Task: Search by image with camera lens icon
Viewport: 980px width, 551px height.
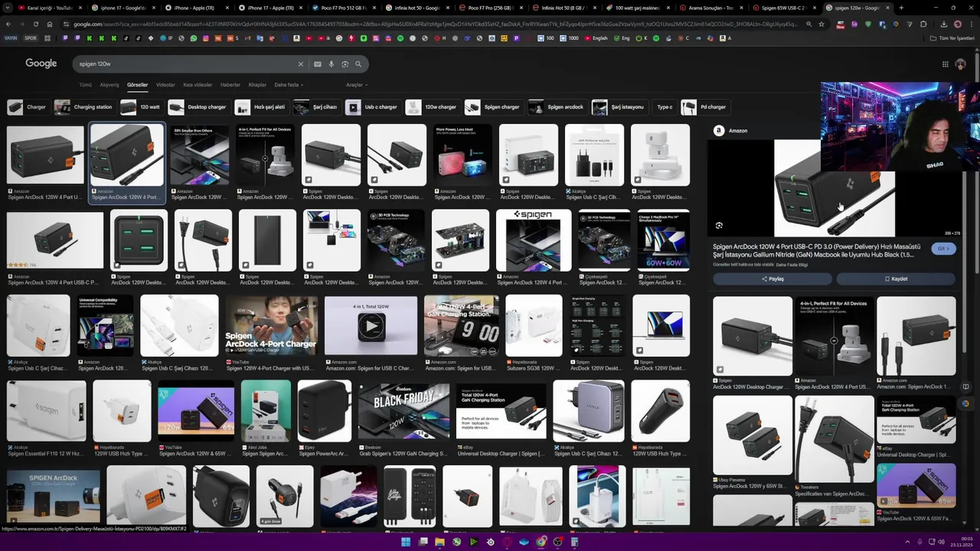Action: click(345, 64)
